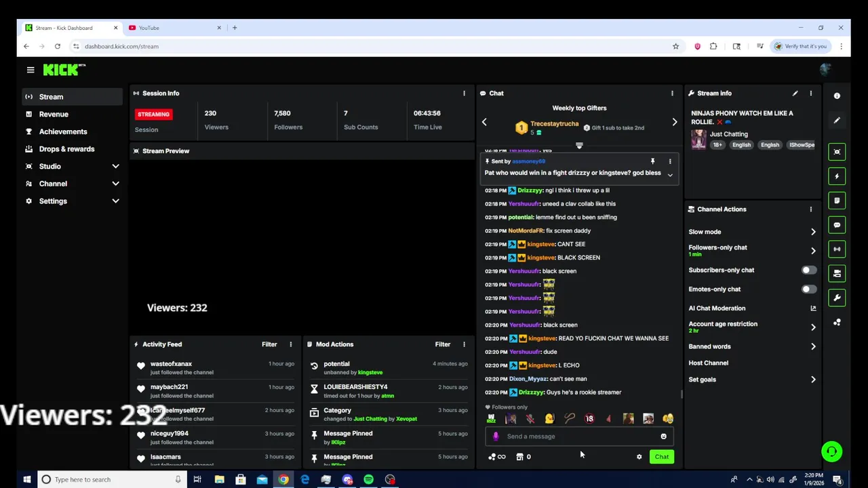The width and height of the screenshot is (868, 488).
Task: Open Achievements page in sidebar
Action: (72, 131)
